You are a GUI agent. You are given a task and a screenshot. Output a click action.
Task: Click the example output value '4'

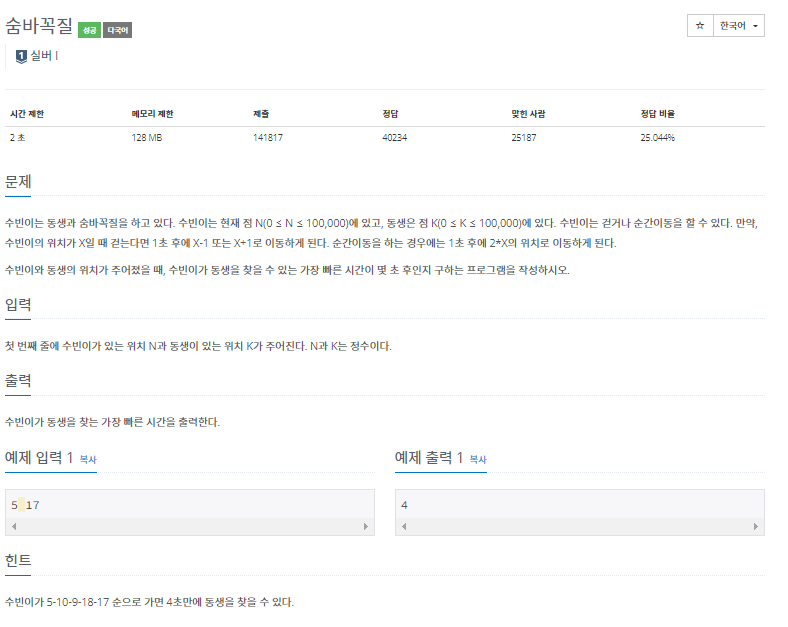405,505
